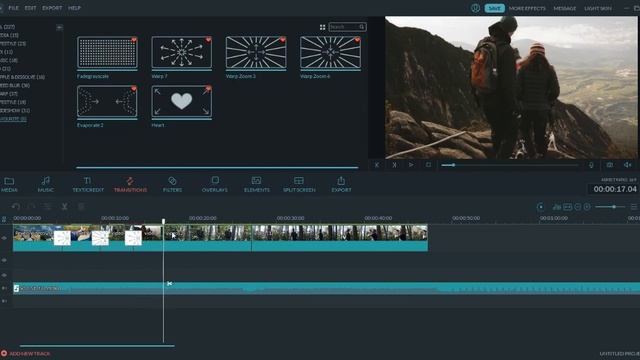640x360 pixels.
Task: Click the 00:00:30:00 mark on the ruler
Action: click(x=290, y=218)
